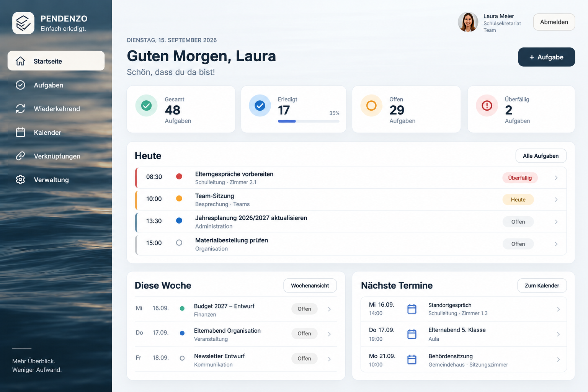
Task: Expand Elterngespräche vorbereiten via chevron
Action: [556, 178]
